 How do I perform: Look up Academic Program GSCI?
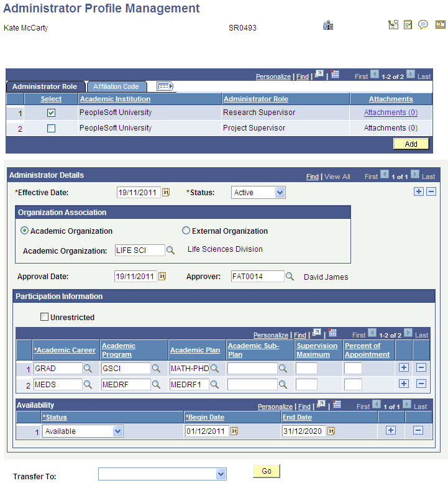click(x=156, y=369)
